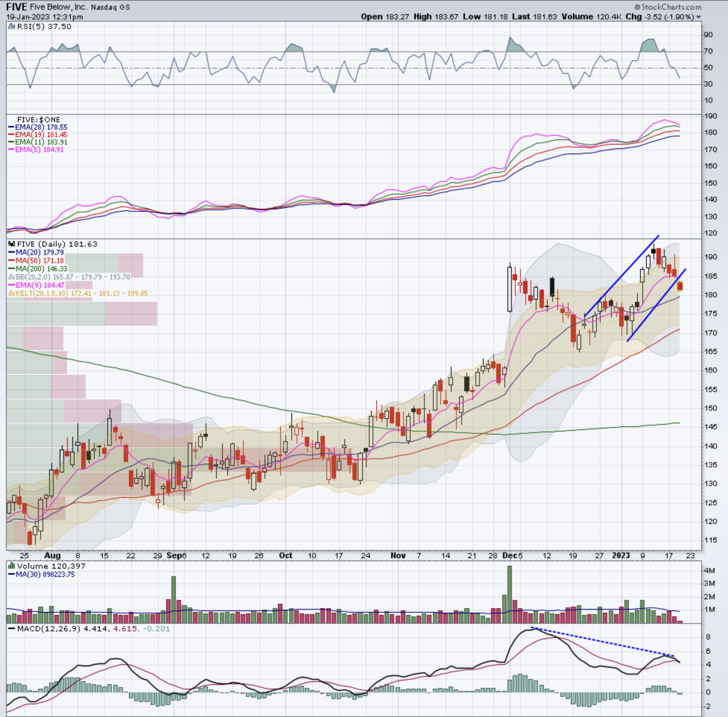Click the MA(20) 179.79 legend entry
This screenshot has width=728, height=717.
pos(36,252)
